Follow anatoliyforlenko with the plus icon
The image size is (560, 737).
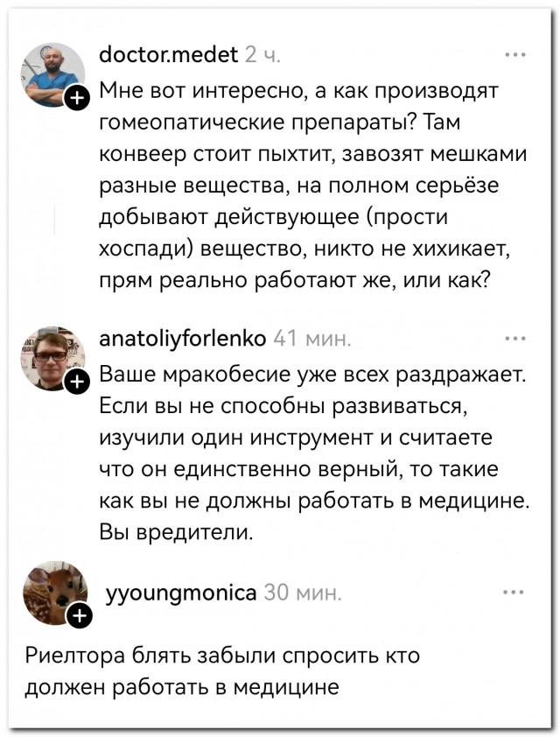pos(77,380)
